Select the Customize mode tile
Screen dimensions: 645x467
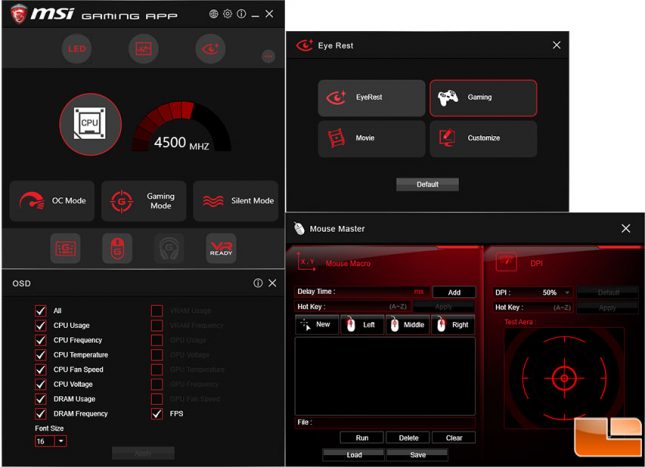tap(483, 138)
